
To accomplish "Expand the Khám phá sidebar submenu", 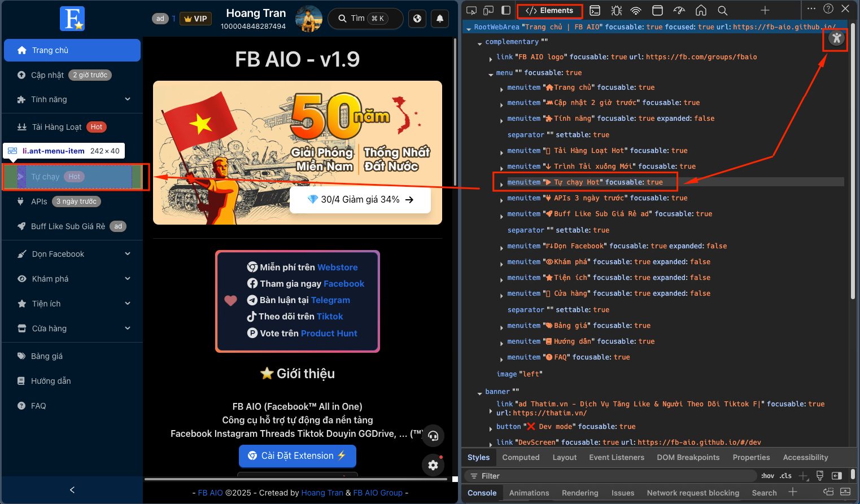I will (x=72, y=279).
